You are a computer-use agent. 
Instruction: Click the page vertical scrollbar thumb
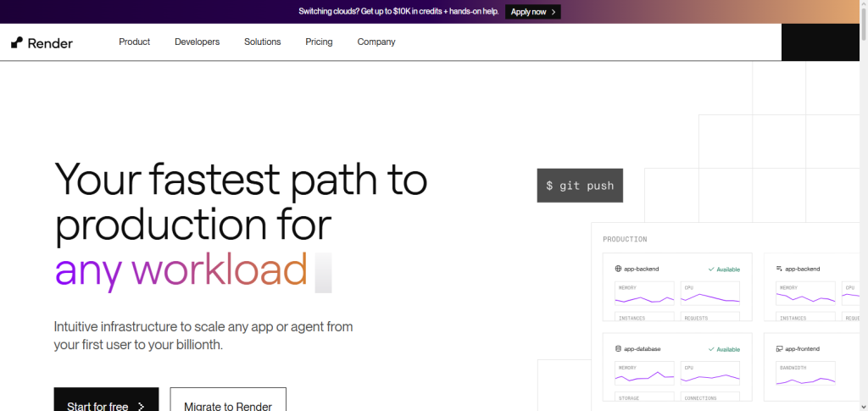pos(864,23)
